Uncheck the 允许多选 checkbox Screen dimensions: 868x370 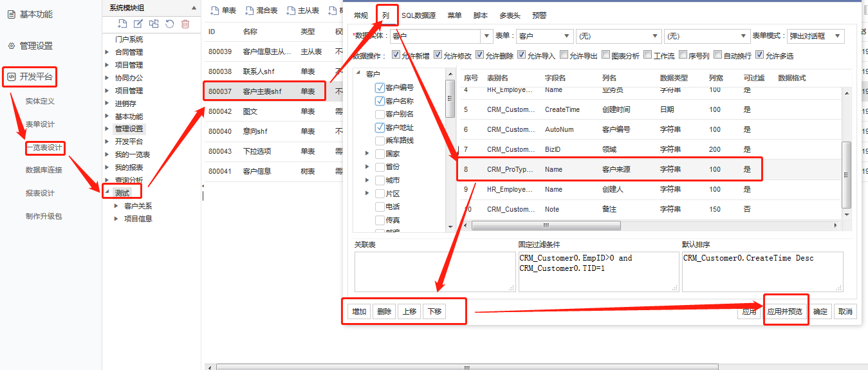pyautogui.click(x=759, y=55)
